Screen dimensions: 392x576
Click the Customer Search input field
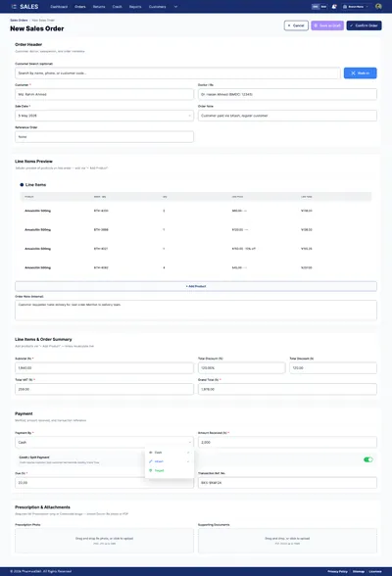[x=177, y=73]
